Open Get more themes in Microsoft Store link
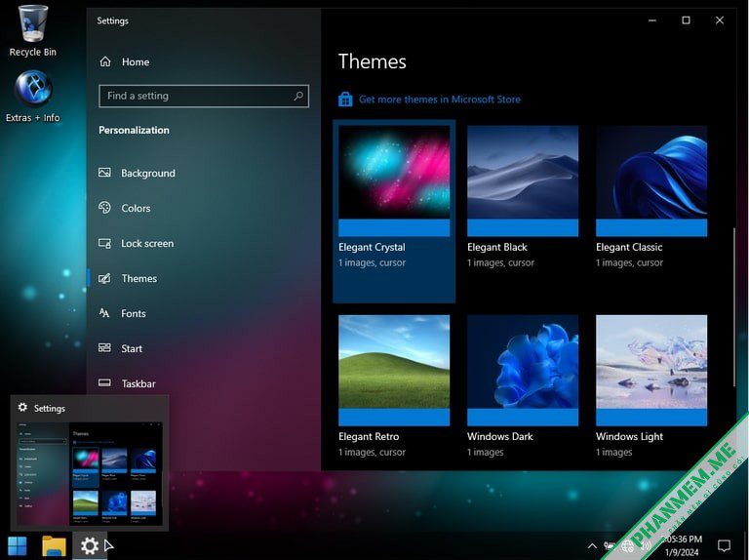Viewport: 749px width, 560px height. (440, 100)
